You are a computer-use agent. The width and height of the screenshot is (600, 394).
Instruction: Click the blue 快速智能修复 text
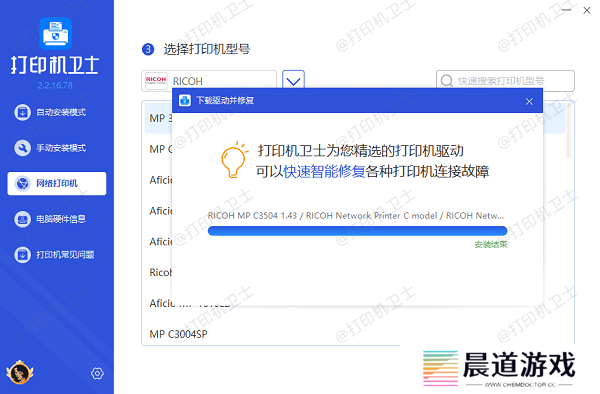pos(324,171)
